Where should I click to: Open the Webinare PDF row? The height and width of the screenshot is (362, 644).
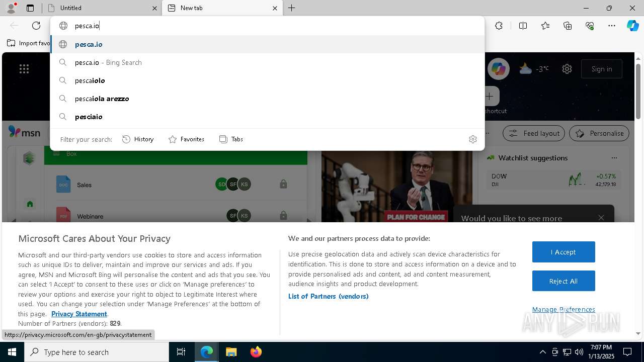coord(176,215)
